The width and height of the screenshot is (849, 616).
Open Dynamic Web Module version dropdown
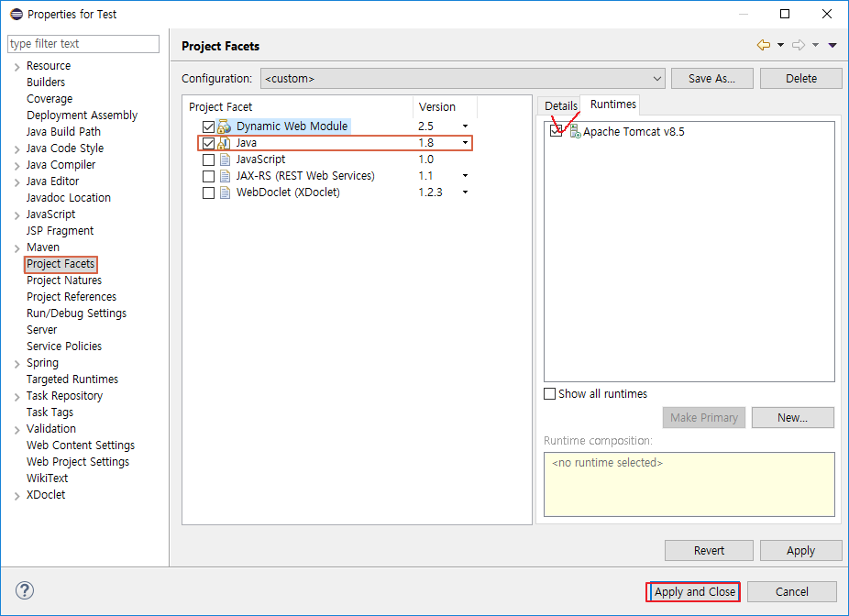[x=465, y=126]
